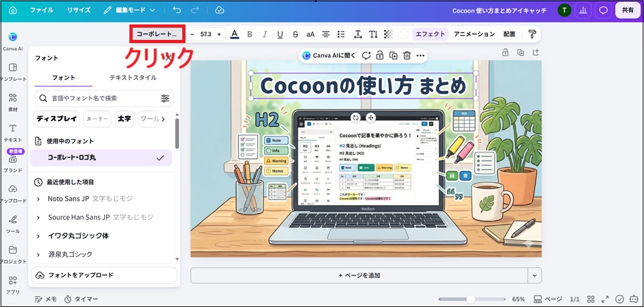This screenshot has width=644, height=307.
Task: Go to Canva home icon
Action: click(x=13, y=10)
